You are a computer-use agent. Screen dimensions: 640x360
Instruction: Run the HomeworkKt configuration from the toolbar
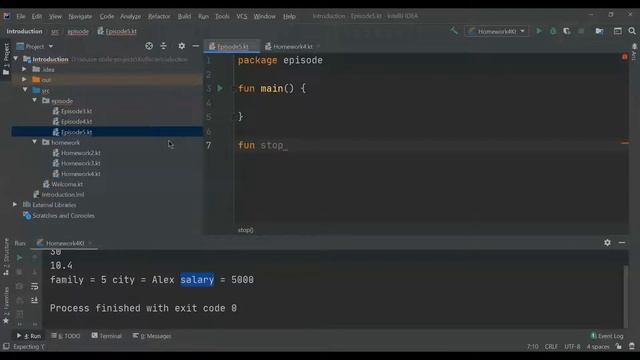pos(539,31)
